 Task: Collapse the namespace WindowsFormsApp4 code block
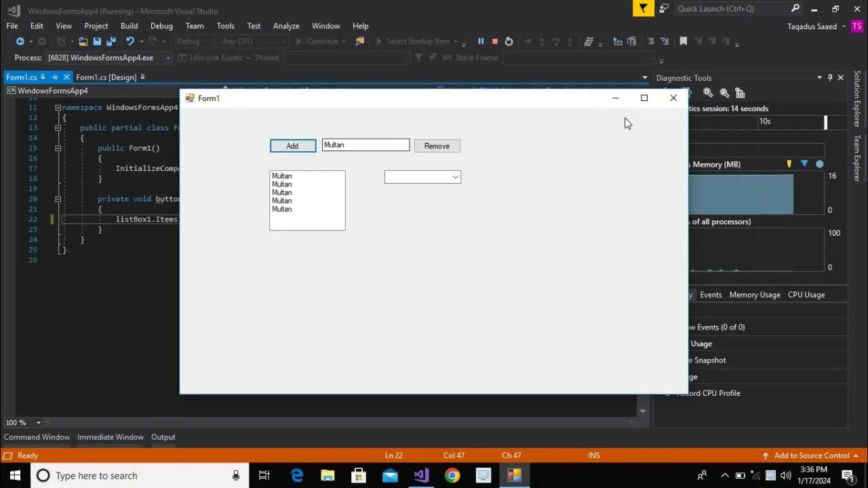pos(58,107)
